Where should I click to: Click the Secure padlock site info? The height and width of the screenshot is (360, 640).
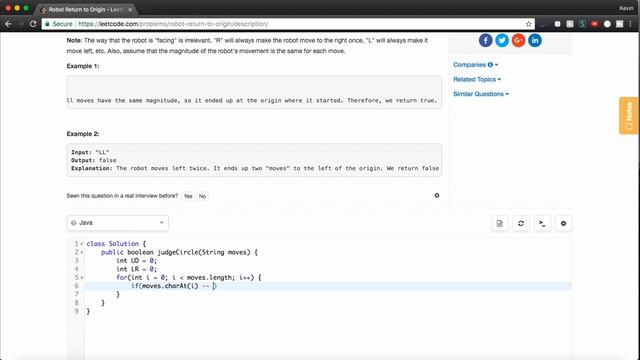tap(59, 24)
